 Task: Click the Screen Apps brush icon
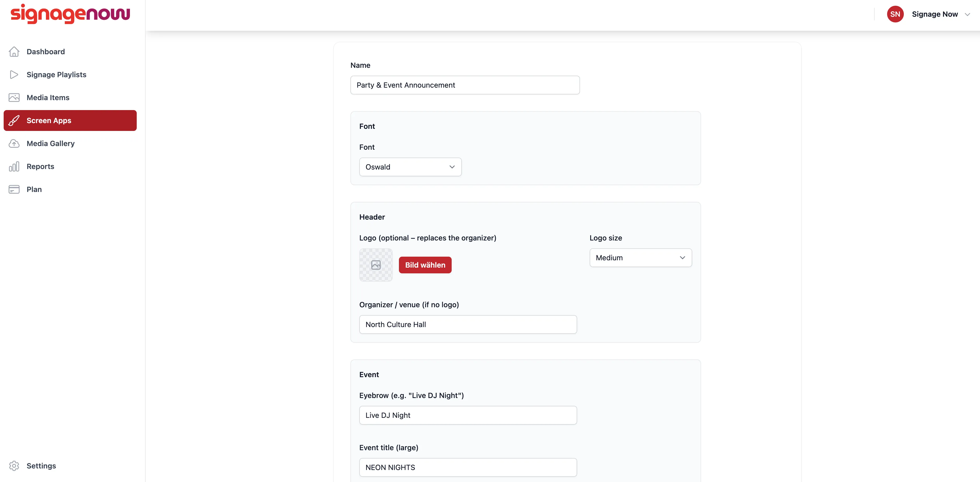coord(14,121)
